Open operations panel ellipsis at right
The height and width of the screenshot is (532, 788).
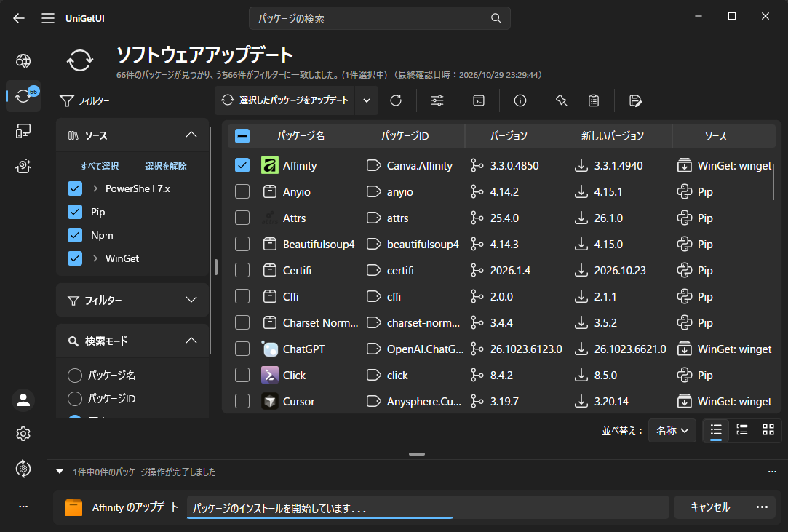click(x=772, y=471)
